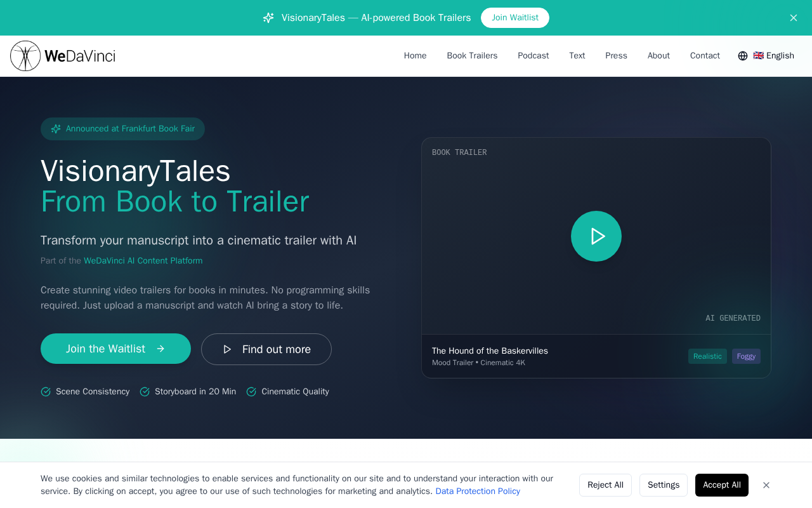Click the play icon in Find out more
812x508 pixels.
(227, 349)
